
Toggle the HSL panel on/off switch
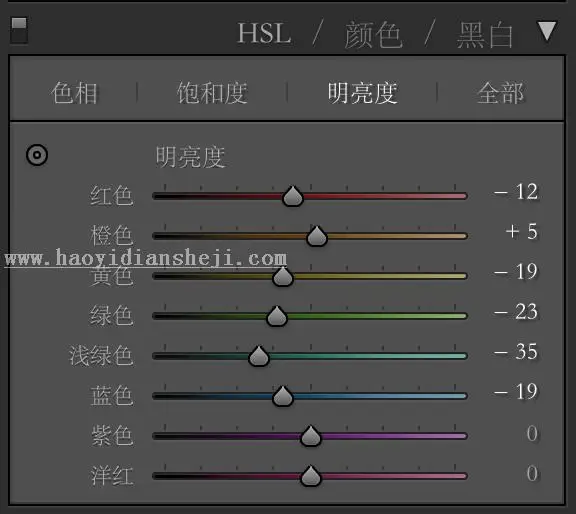click(x=19, y=30)
